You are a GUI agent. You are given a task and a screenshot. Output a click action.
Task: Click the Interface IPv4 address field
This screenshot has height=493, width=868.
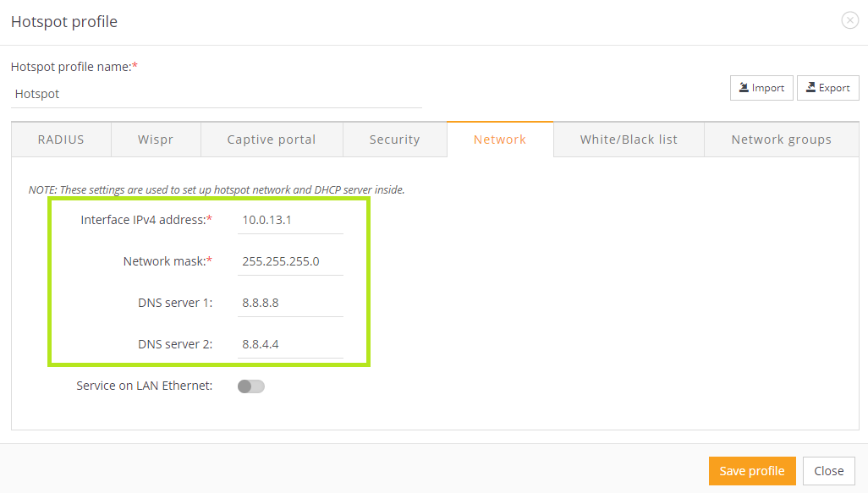click(x=290, y=220)
